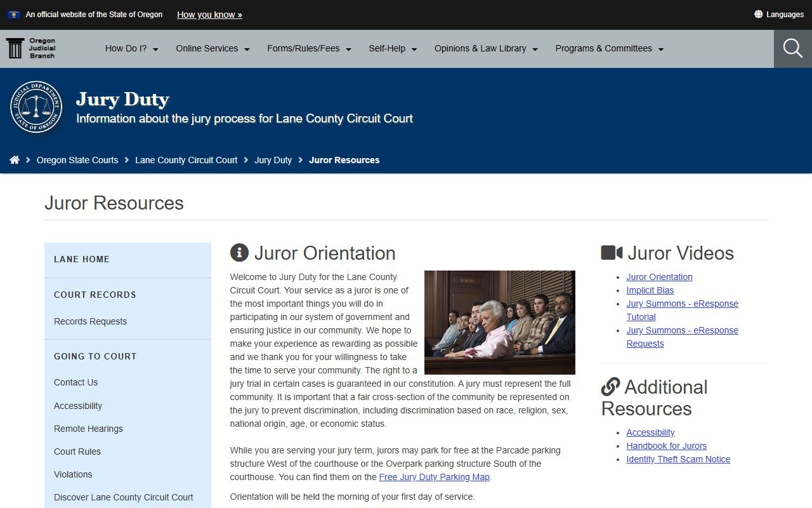Open Contact Us in sidebar
Screen dimensions: 812x508
[75, 382]
